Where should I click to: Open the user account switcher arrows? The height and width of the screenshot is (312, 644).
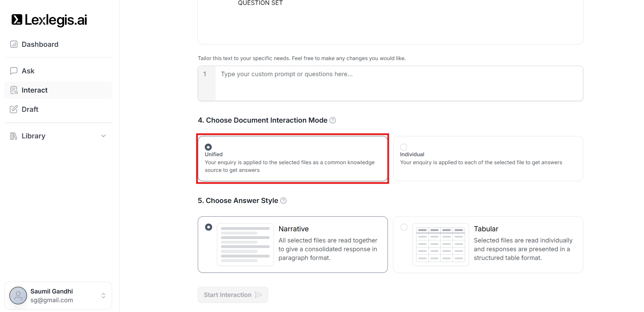pyautogui.click(x=103, y=296)
